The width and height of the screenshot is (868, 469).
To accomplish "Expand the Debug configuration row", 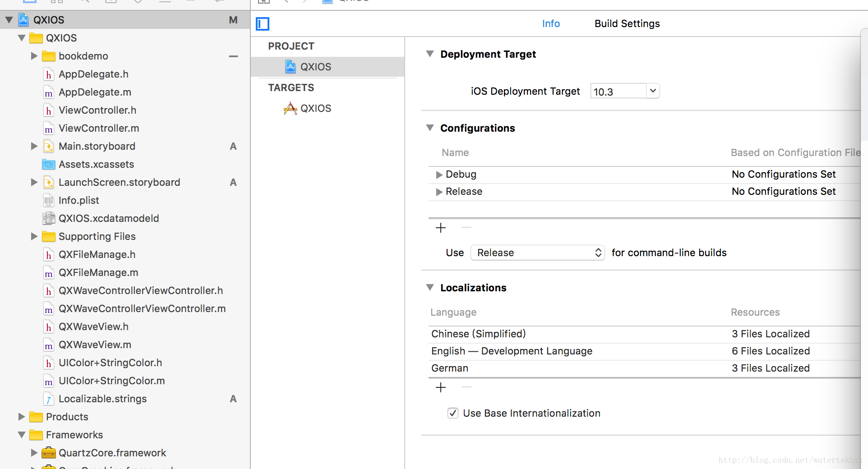I will [439, 175].
